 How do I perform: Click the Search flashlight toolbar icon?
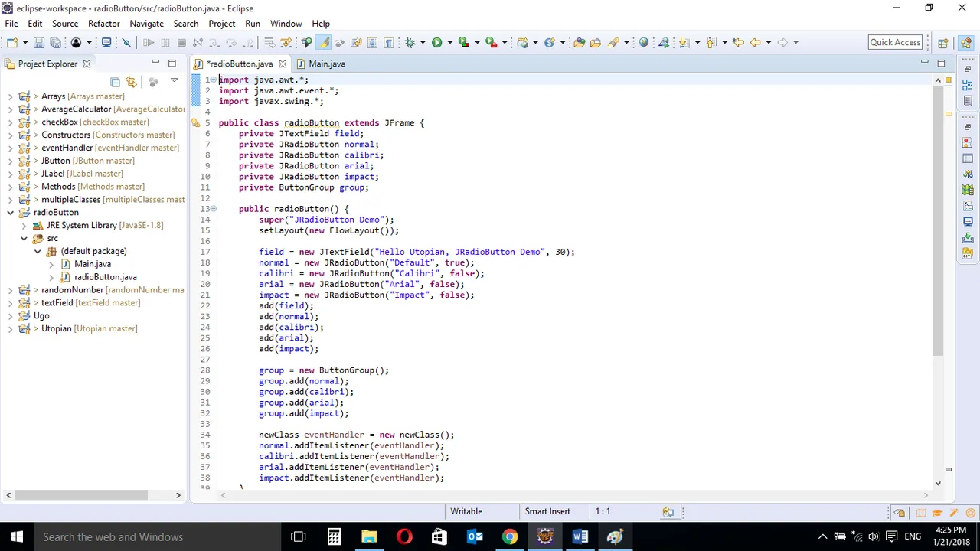click(x=613, y=42)
